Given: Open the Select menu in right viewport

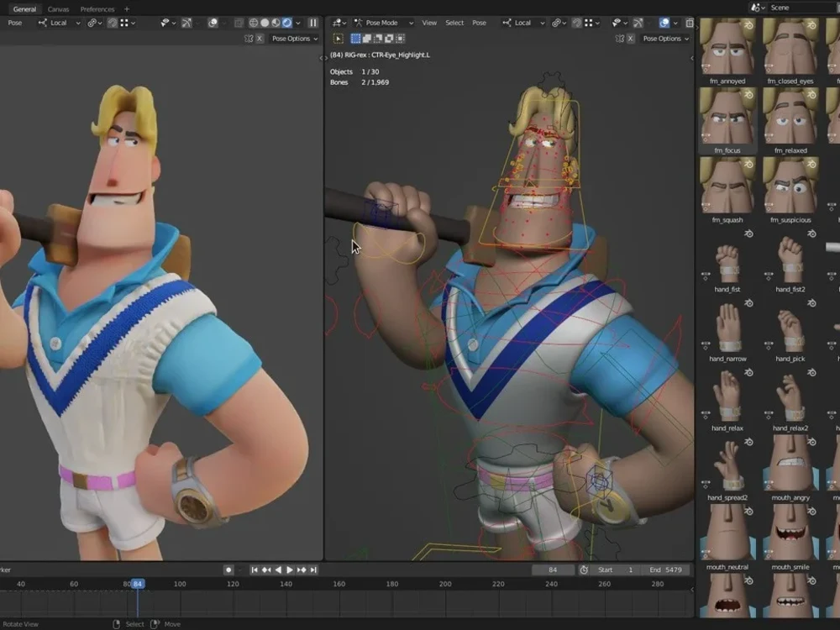Looking at the screenshot, I should click(x=454, y=23).
